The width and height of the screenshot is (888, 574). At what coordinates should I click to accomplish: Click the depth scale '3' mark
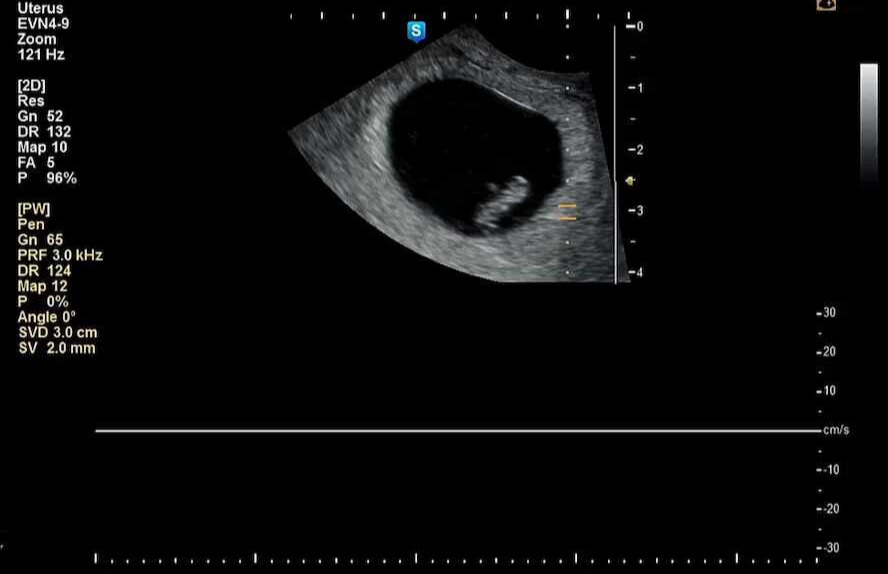635,211
